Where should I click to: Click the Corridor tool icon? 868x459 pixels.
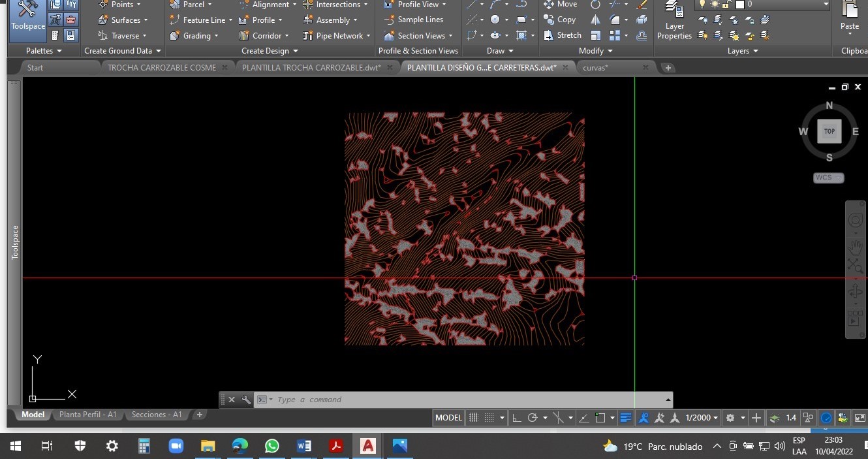click(x=244, y=35)
